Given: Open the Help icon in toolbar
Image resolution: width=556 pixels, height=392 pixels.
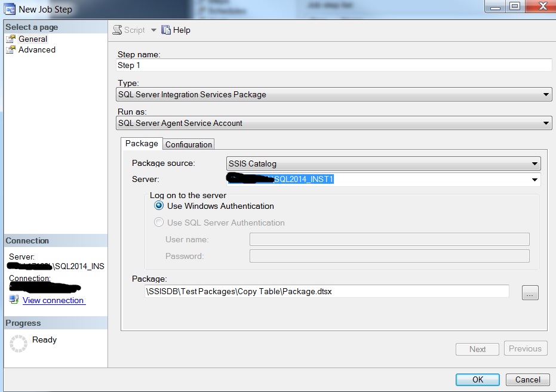Looking at the screenshot, I should tap(166, 30).
